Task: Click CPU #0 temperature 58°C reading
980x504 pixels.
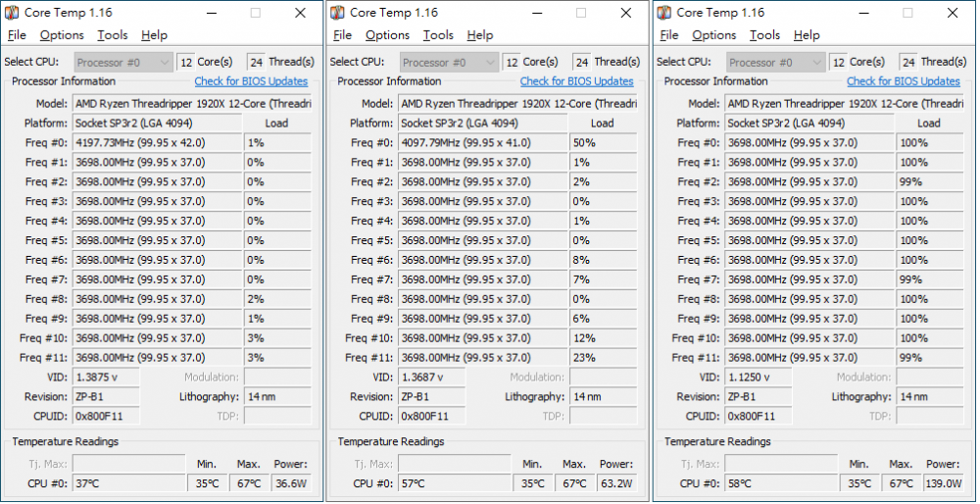Action: coord(781,483)
